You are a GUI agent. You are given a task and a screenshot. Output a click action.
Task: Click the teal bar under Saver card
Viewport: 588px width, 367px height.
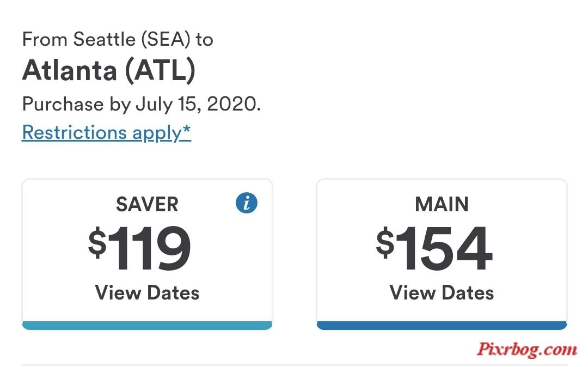[147, 326]
